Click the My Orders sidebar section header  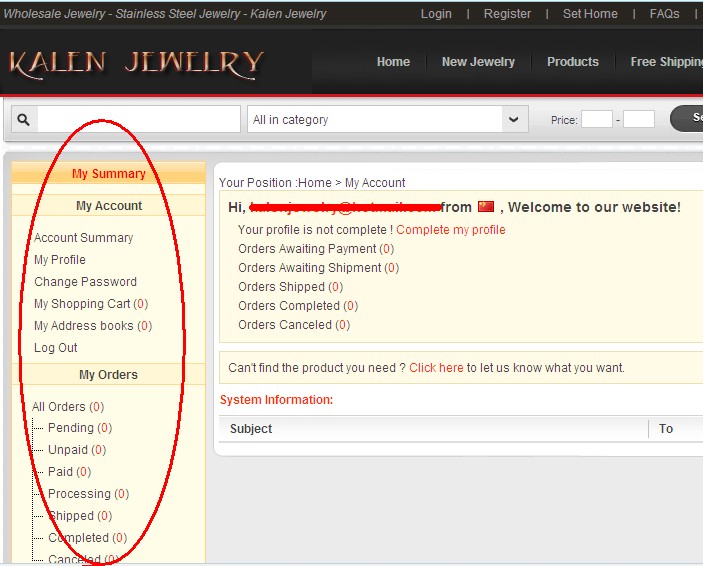(108, 374)
